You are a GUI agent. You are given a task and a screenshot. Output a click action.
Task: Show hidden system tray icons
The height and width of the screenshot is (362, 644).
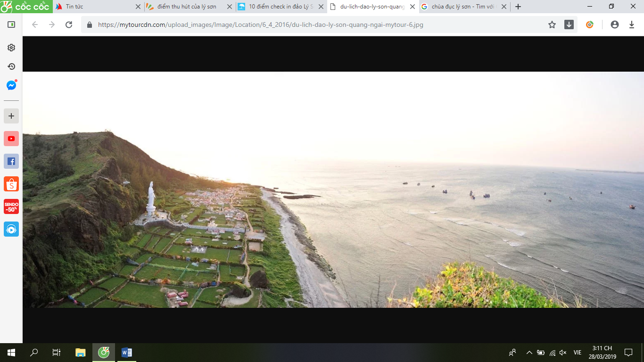(529, 353)
